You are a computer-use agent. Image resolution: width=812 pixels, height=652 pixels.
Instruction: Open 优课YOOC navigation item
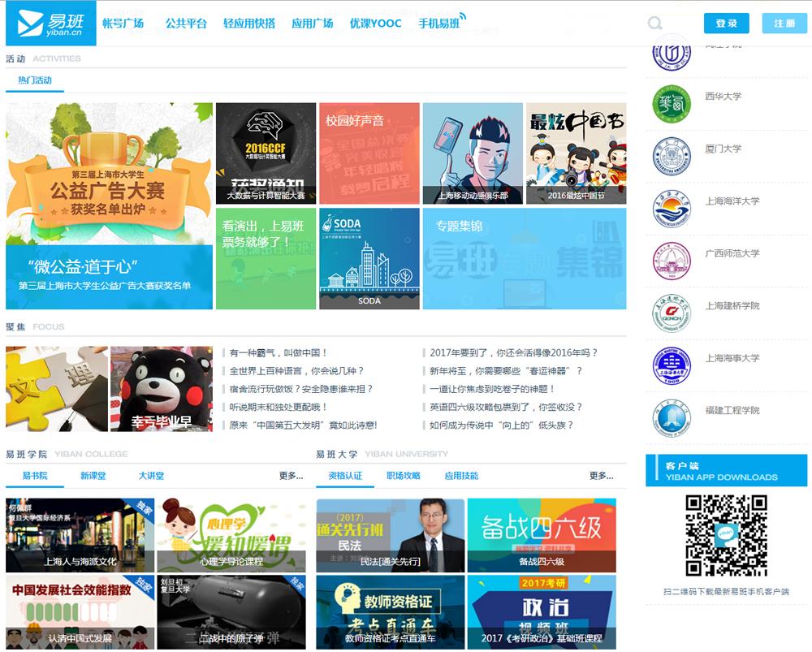tap(375, 24)
